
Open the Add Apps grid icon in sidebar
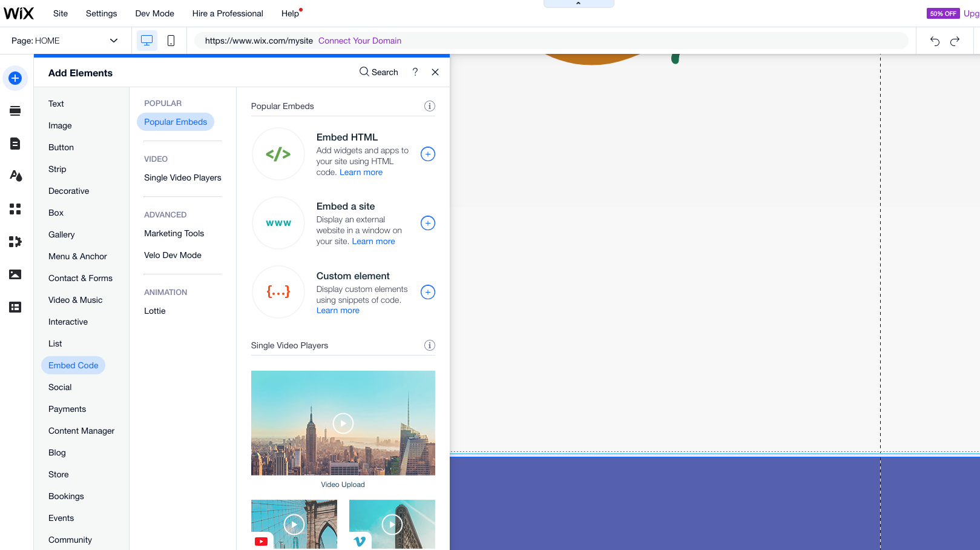click(15, 209)
